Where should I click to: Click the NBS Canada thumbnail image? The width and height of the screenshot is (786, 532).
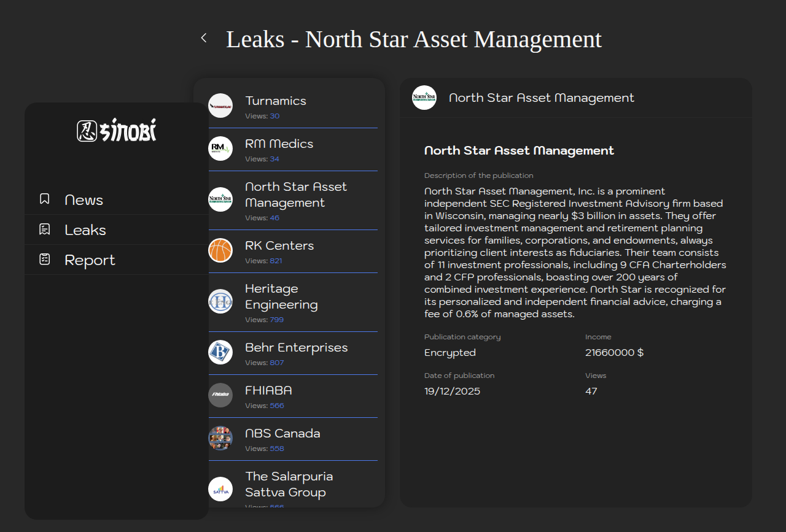tap(220, 438)
